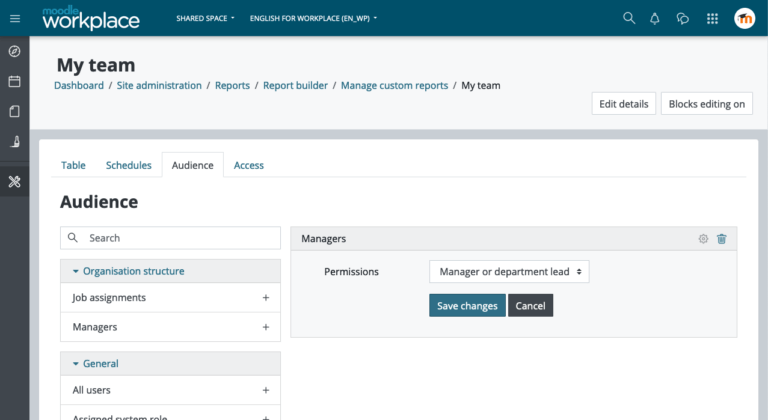Open the Shared Space dropdown

click(x=205, y=18)
